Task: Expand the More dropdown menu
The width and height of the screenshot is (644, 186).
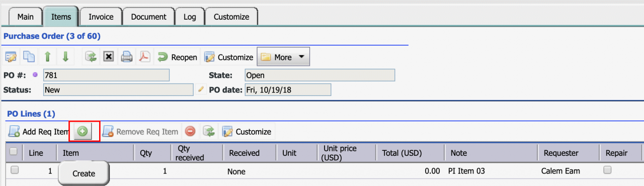Action: [x=283, y=57]
